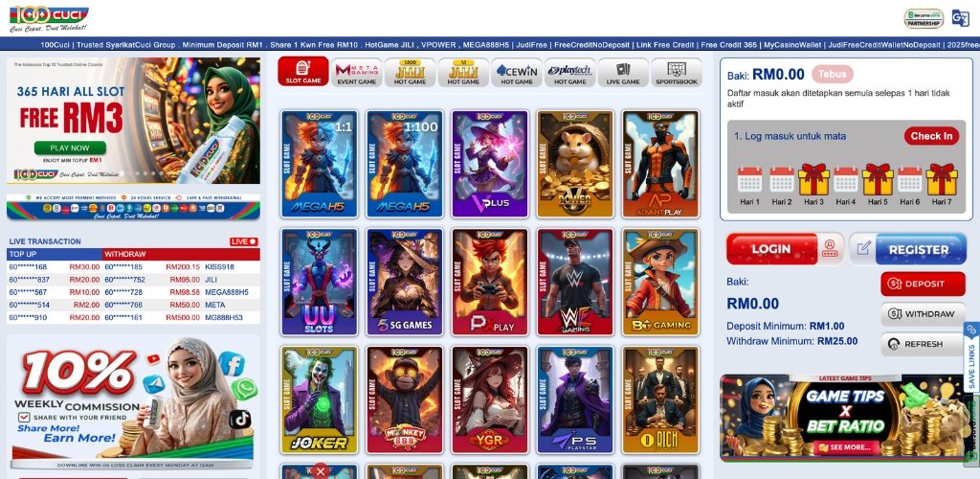The image size is (980, 479).
Task: Click the RM50.00 META withdraw row
Action: click(181, 306)
